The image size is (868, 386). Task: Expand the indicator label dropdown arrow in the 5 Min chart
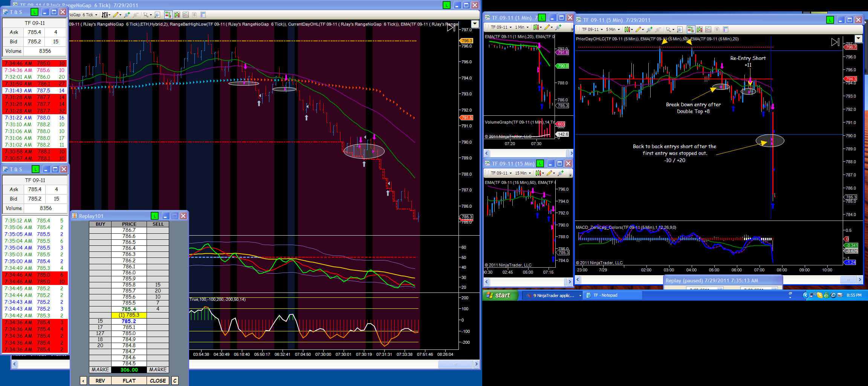[859, 39]
